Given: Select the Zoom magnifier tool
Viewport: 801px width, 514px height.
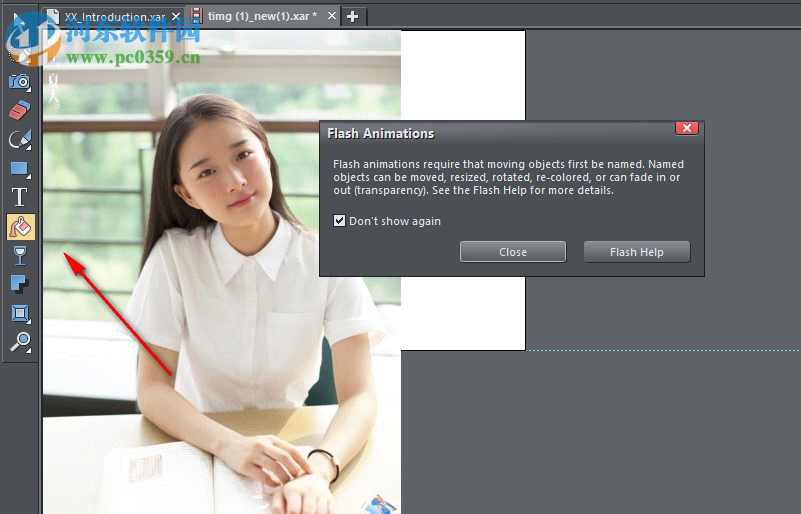Looking at the screenshot, I should point(20,342).
